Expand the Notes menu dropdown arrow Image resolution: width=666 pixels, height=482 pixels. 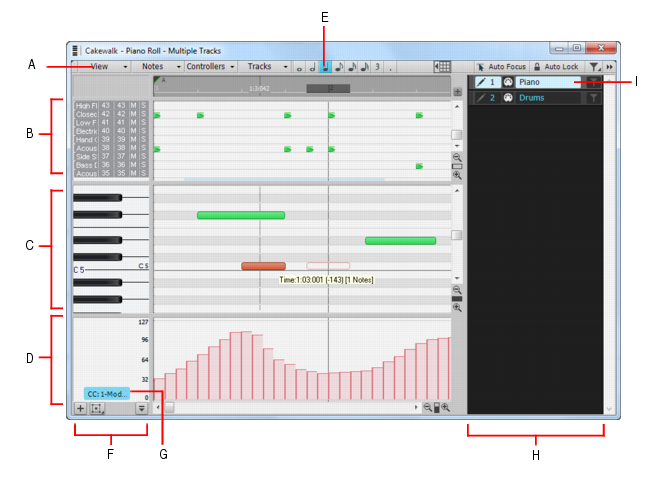pyautogui.click(x=178, y=67)
